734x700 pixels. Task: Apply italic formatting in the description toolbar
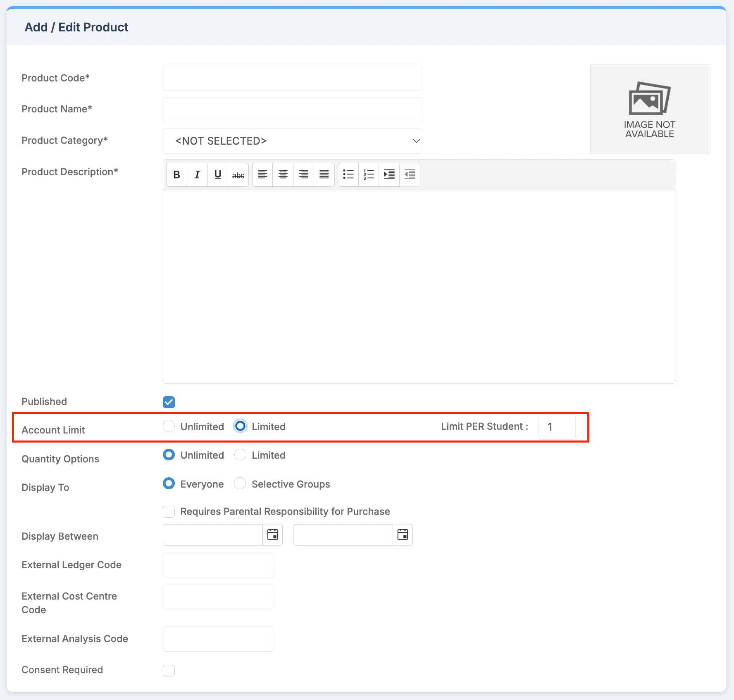[x=197, y=174]
